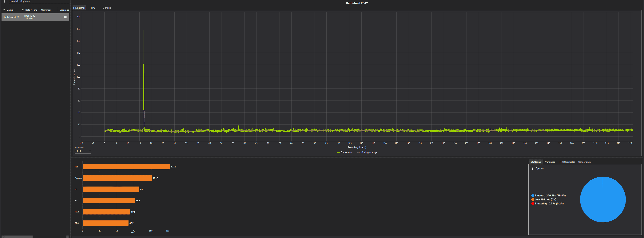This screenshot has width=644, height=238.
Task: Toggle the Moving average series in legend
Action: (x=367, y=152)
